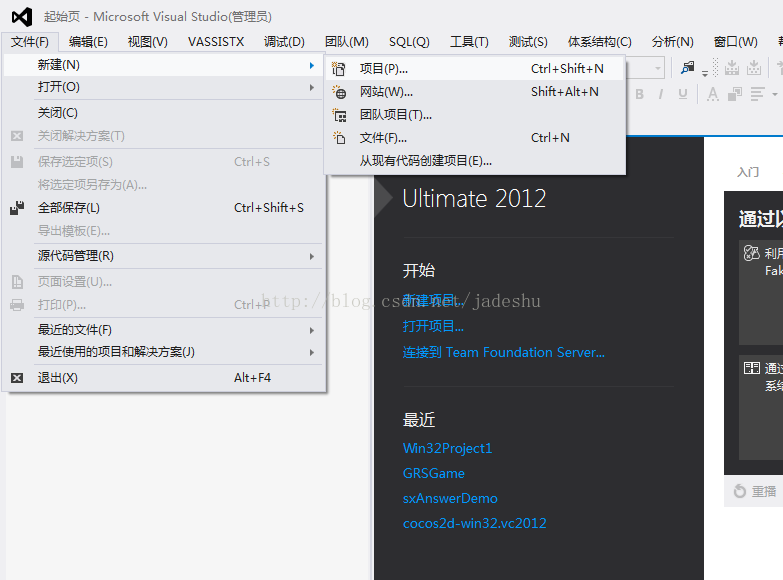Choose 关闭(C) in File menu

pyautogui.click(x=164, y=113)
